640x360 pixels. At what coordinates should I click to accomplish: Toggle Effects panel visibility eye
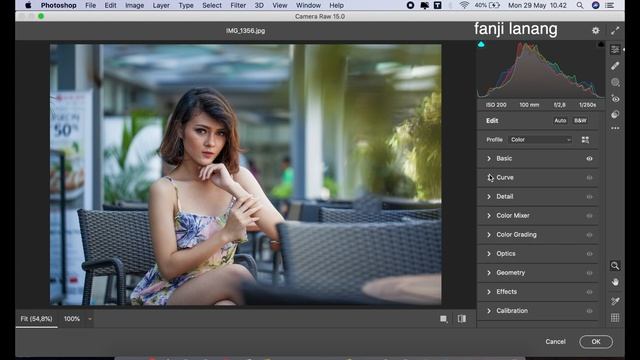[589, 292]
